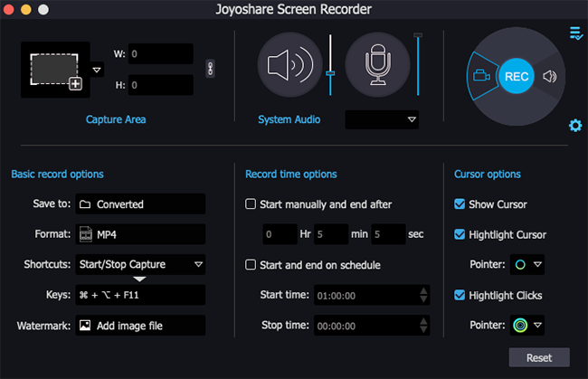Click the Hr duration input field

click(280, 234)
